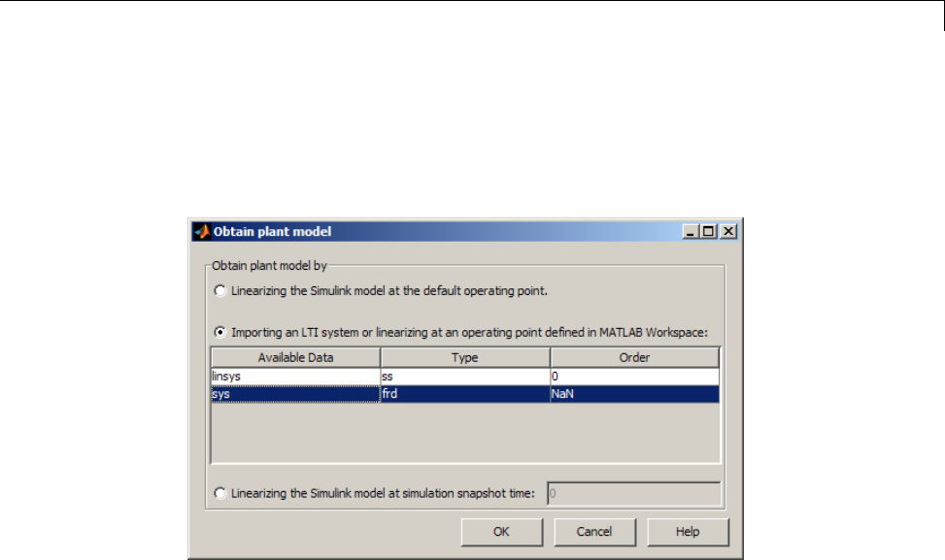Click the frd type cell for sys

[x=465, y=394]
